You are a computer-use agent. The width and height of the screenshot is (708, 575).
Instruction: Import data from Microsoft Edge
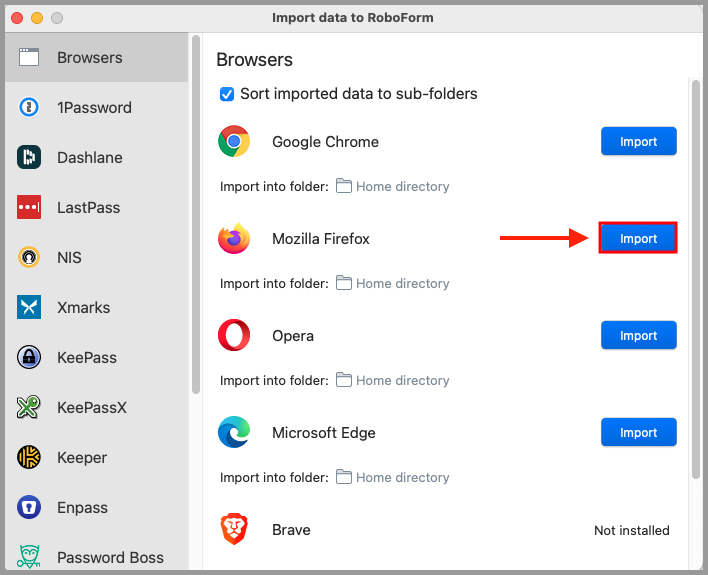(x=638, y=432)
